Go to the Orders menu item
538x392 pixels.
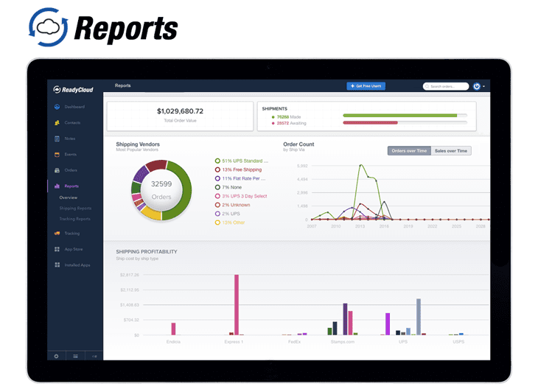71,170
